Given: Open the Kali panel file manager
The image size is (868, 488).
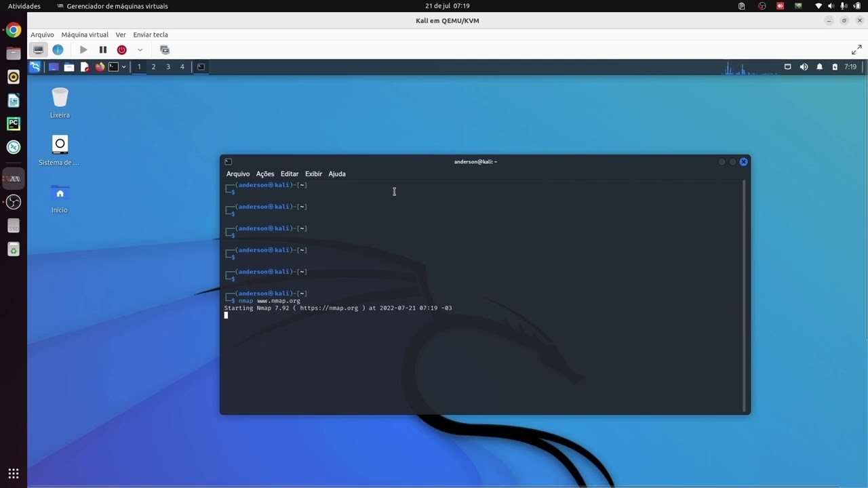Looking at the screenshot, I should pyautogui.click(x=69, y=67).
